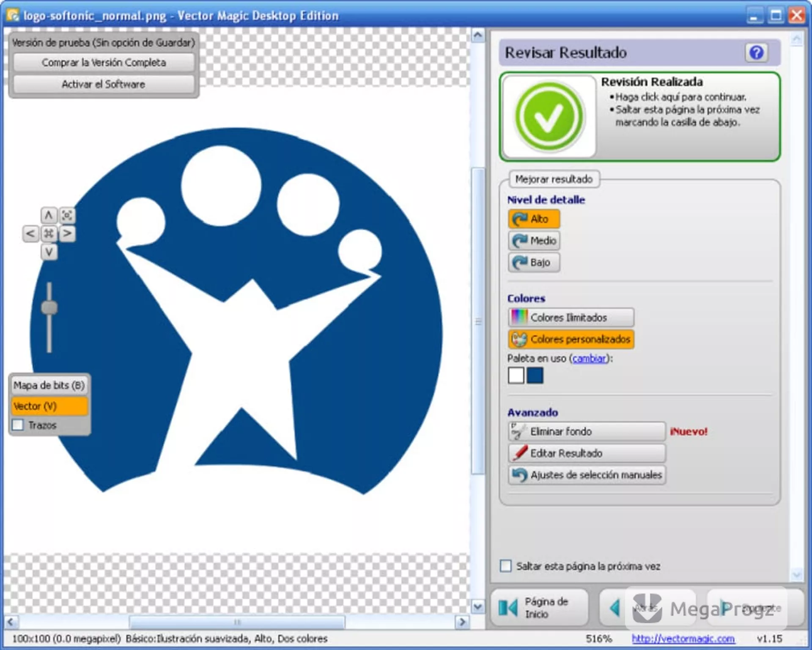Enable the Trazos checkbox
Image resolution: width=812 pixels, height=650 pixels.
coord(18,425)
